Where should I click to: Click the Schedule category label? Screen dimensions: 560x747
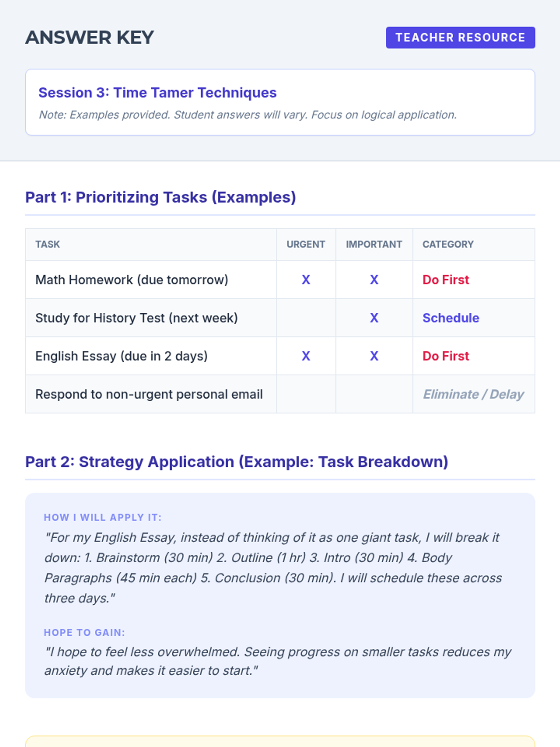451,318
